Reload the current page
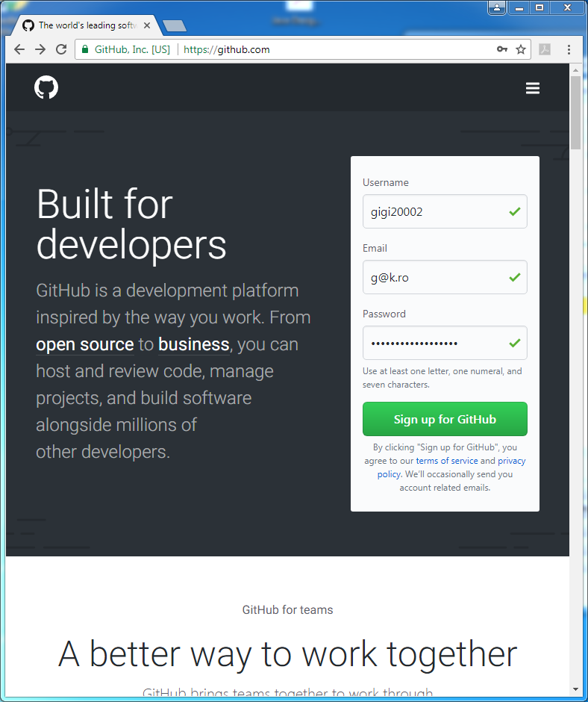The height and width of the screenshot is (702, 588). (x=61, y=49)
